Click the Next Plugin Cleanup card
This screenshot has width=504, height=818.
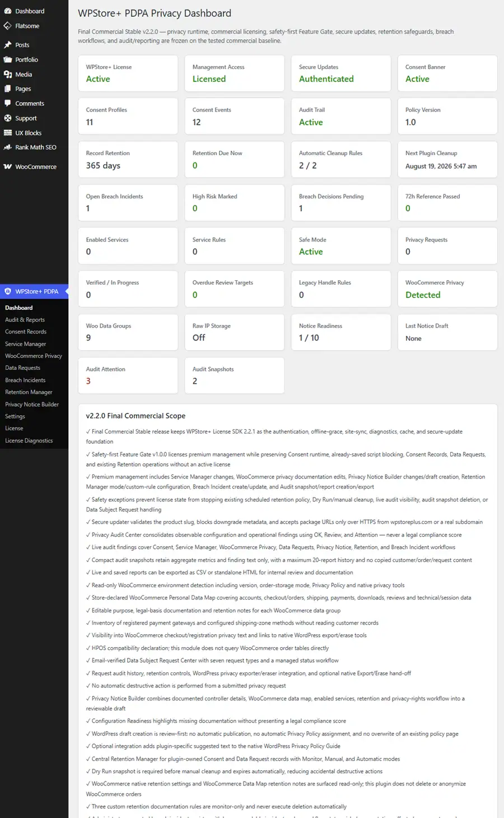(447, 160)
